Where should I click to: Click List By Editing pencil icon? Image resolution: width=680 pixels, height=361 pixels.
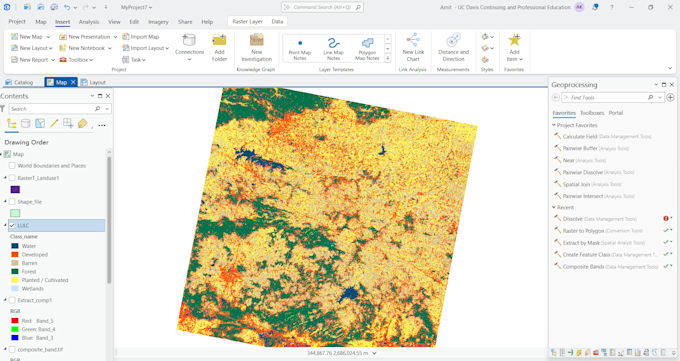point(54,124)
